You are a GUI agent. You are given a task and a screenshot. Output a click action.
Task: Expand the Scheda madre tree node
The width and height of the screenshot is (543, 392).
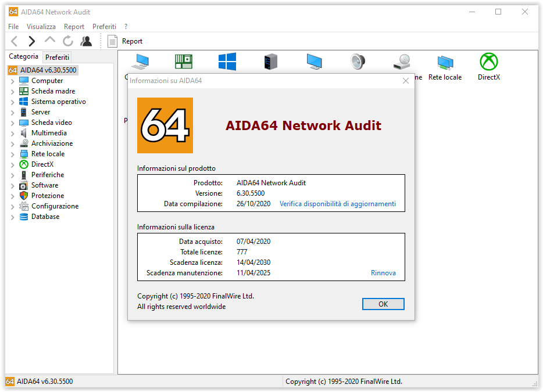click(x=12, y=92)
